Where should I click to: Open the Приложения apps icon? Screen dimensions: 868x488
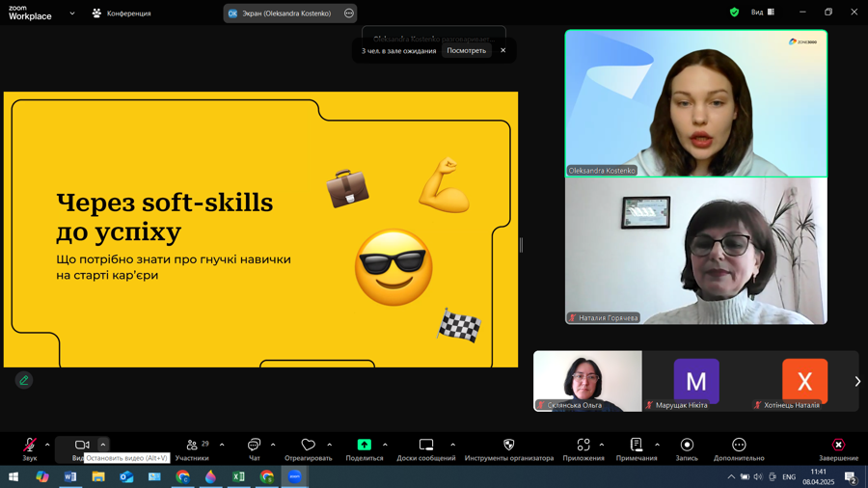(x=583, y=445)
